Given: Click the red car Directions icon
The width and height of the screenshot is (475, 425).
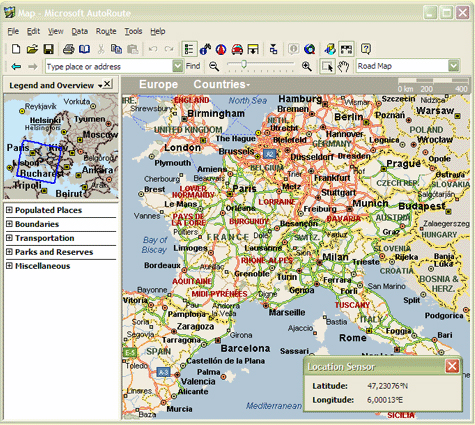Looking at the screenshot, I should pyautogui.click(x=237, y=49).
